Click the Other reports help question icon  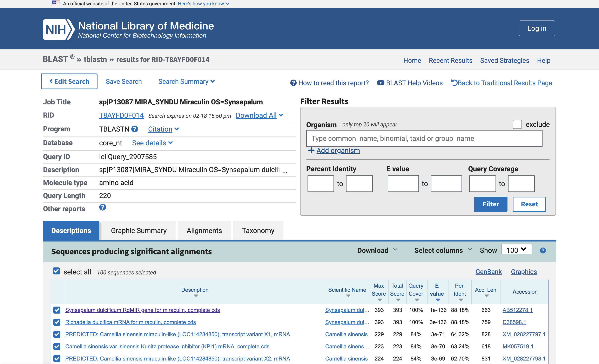click(102, 207)
